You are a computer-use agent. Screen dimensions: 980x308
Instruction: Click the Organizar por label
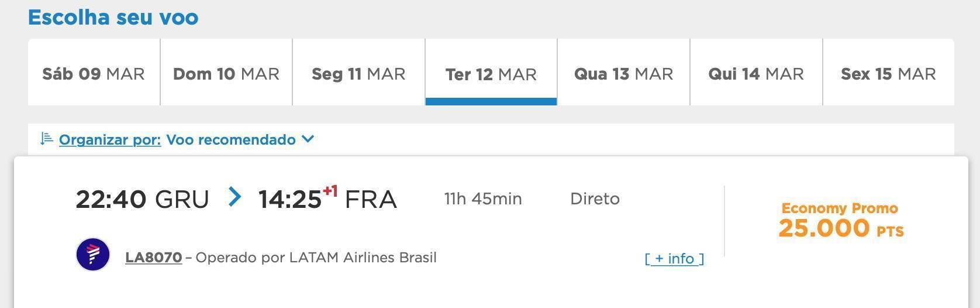tap(110, 140)
